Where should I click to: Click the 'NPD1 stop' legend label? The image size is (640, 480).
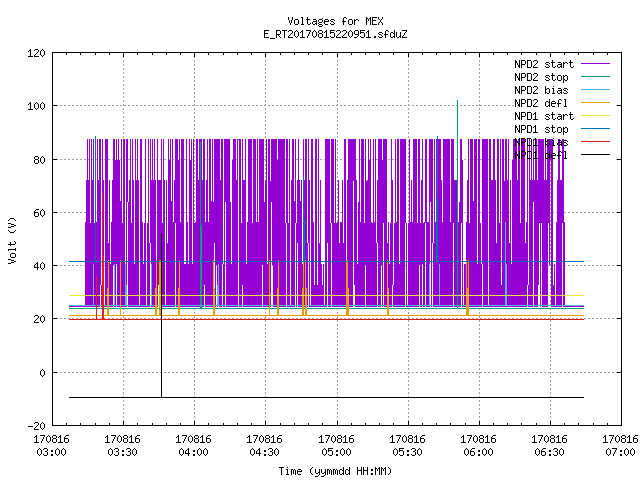coord(541,129)
